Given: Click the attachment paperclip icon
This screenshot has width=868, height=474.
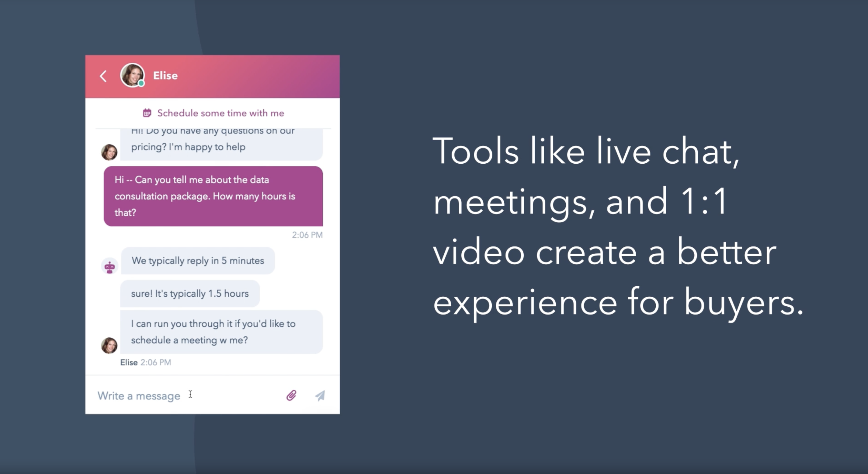Looking at the screenshot, I should (x=291, y=395).
